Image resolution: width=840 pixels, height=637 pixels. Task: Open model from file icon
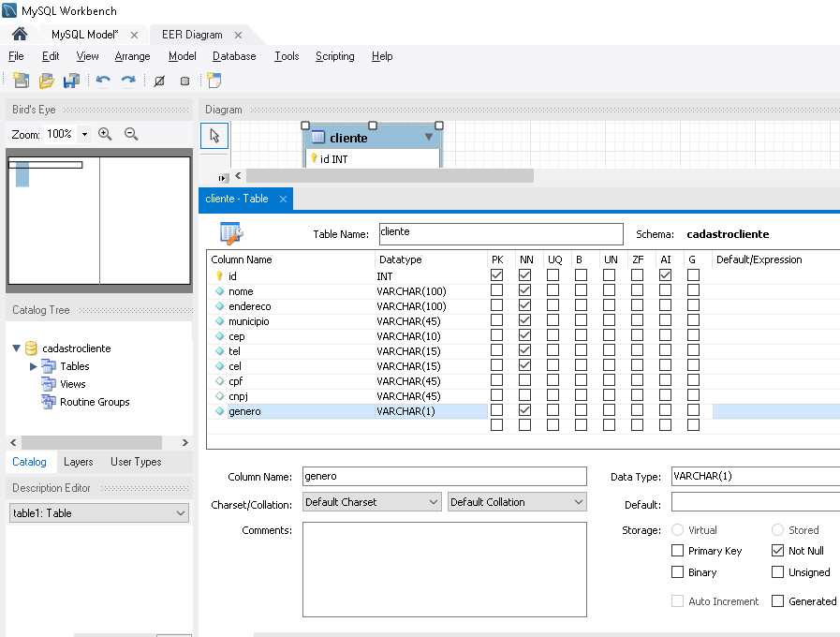click(x=46, y=81)
